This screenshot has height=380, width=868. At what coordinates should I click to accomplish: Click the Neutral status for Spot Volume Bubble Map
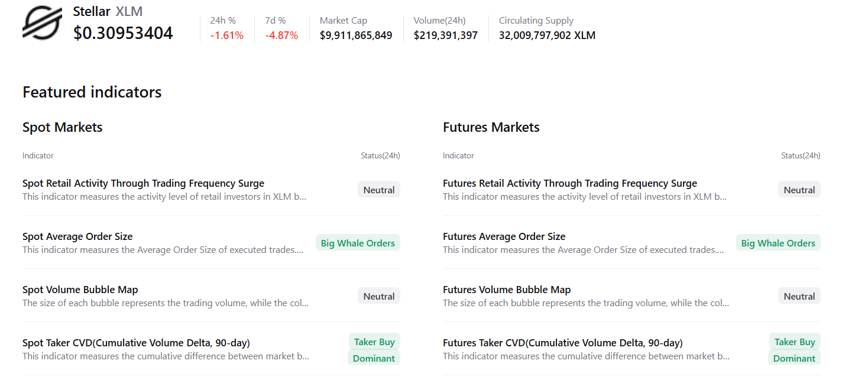point(379,296)
